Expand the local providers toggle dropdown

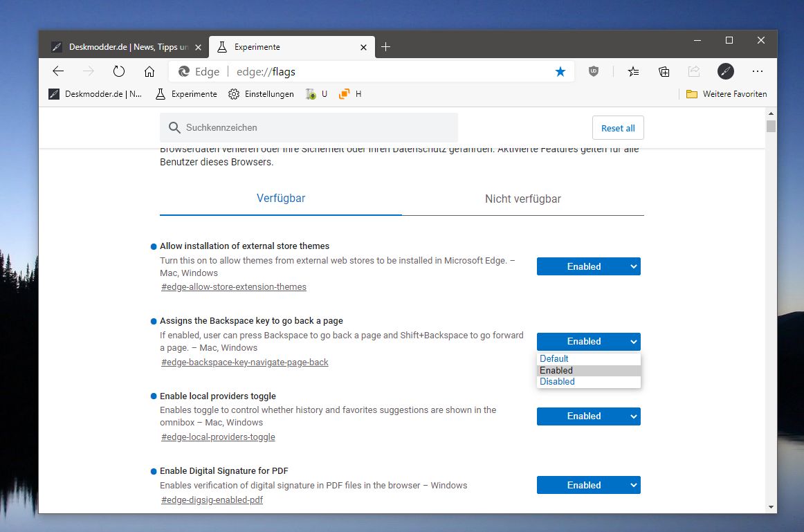[589, 416]
